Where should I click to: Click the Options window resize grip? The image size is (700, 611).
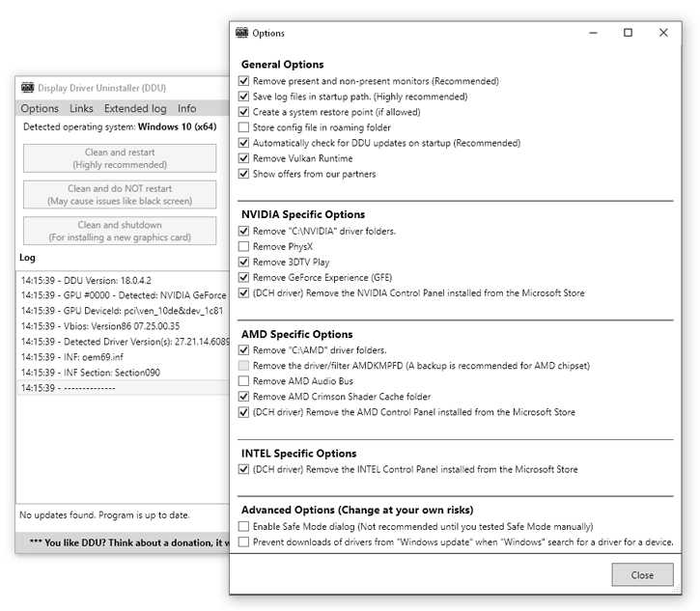coord(676,590)
